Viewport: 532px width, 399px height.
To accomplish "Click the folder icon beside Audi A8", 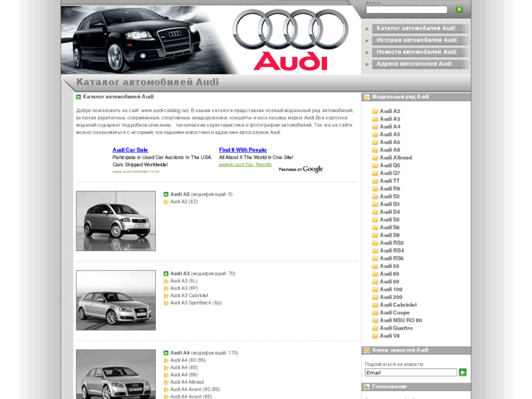I will click(x=375, y=150).
